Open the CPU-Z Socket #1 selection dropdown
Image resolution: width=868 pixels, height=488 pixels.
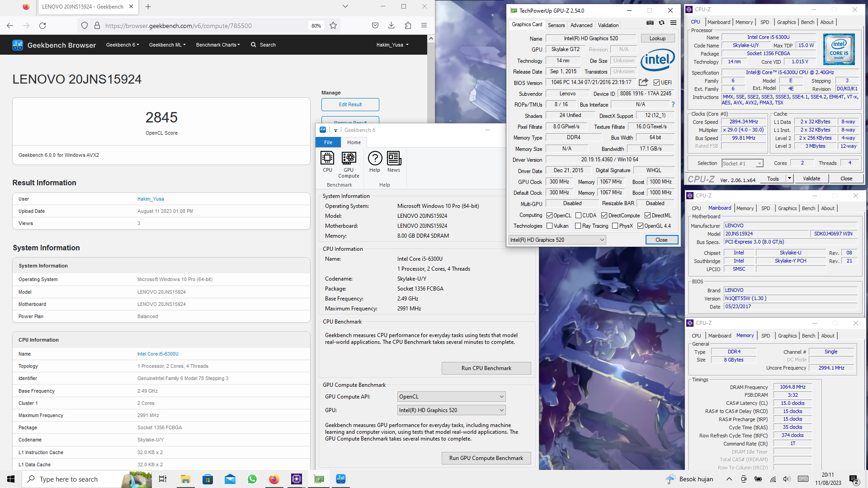742,164
